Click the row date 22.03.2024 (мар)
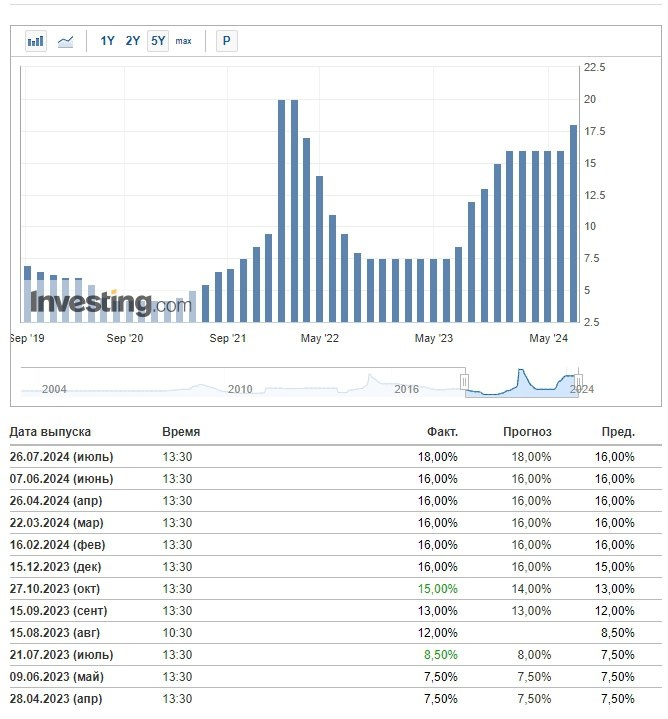The image size is (668, 719). point(56,523)
